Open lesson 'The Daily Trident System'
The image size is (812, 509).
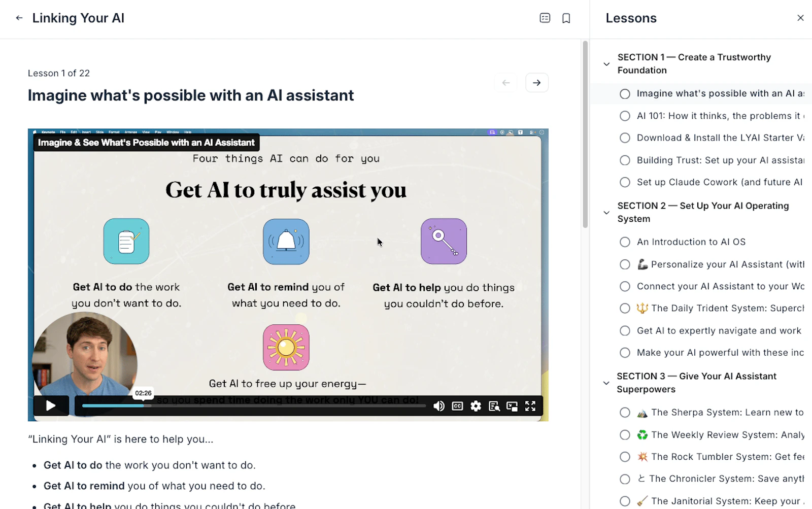pyautogui.click(x=720, y=309)
